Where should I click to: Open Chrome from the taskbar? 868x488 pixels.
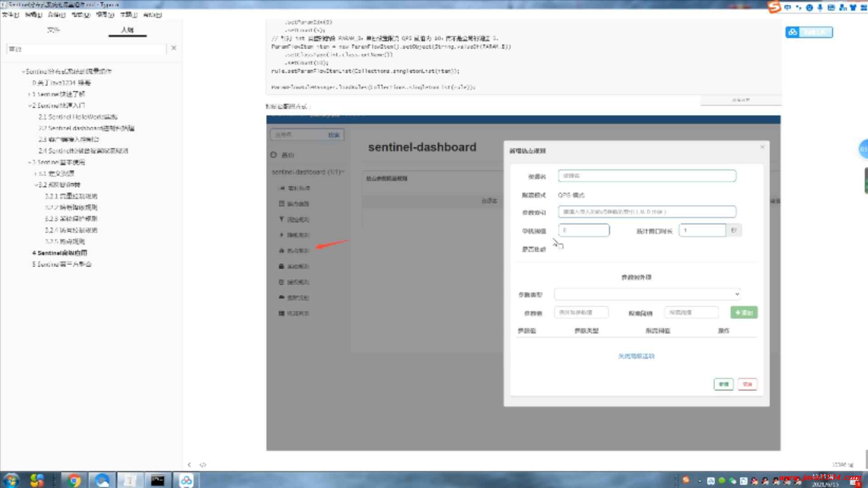(x=74, y=480)
